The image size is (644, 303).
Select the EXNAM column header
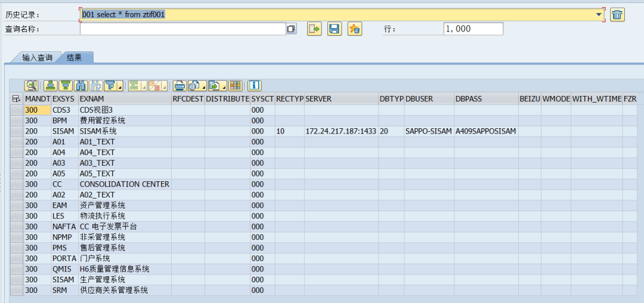[125, 99]
